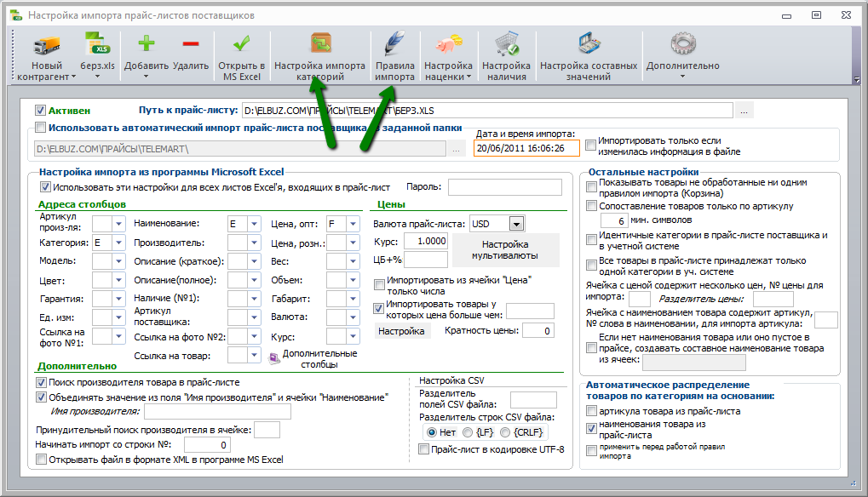Click the Курс value field 1.0000

click(426, 241)
